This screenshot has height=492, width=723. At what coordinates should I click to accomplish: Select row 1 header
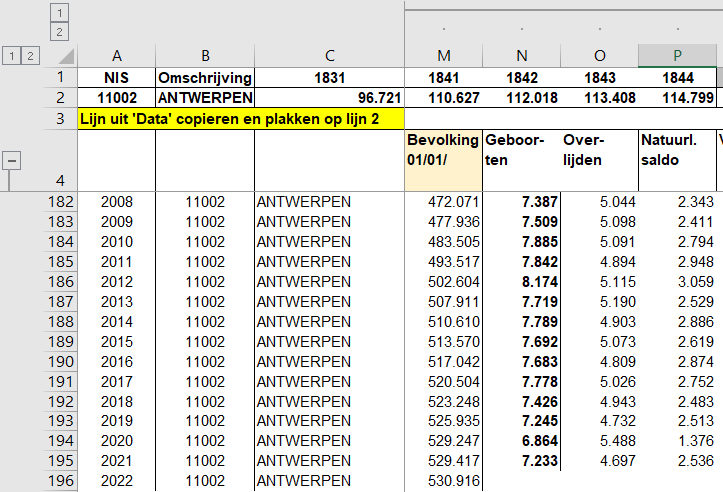(x=60, y=77)
